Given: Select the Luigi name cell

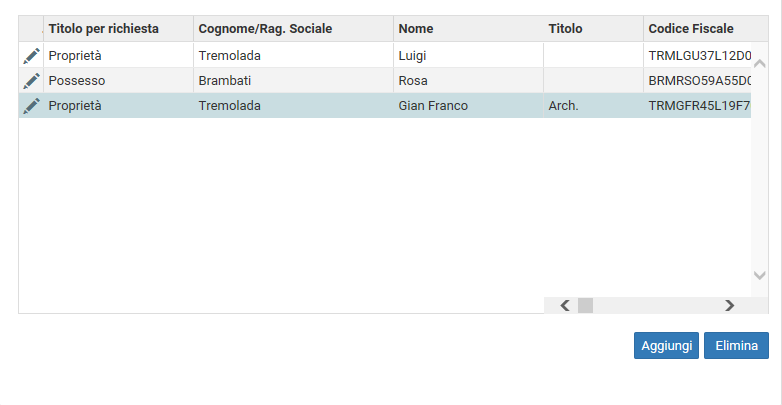Looking at the screenshot, I should pyautogui.click(x=468, y=56).
